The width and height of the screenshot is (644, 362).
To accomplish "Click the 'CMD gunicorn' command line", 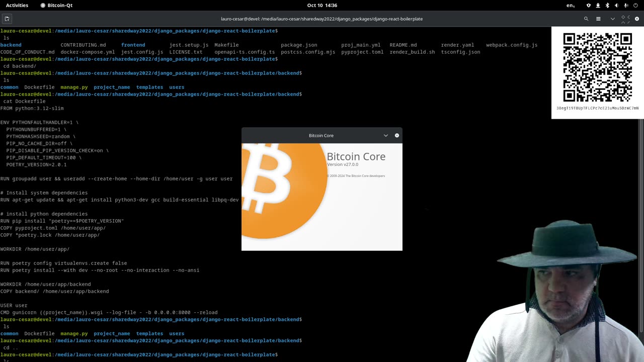I will [x=109, y=312].
